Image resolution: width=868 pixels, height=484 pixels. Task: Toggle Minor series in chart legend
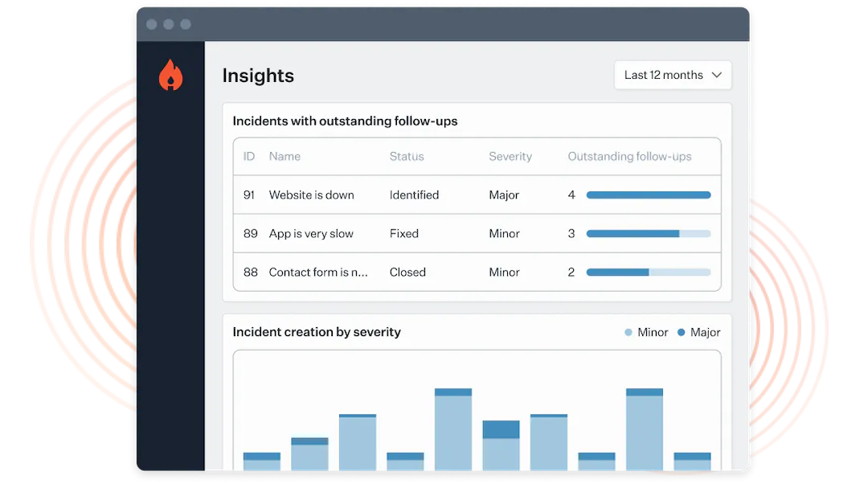click(646, 332)
